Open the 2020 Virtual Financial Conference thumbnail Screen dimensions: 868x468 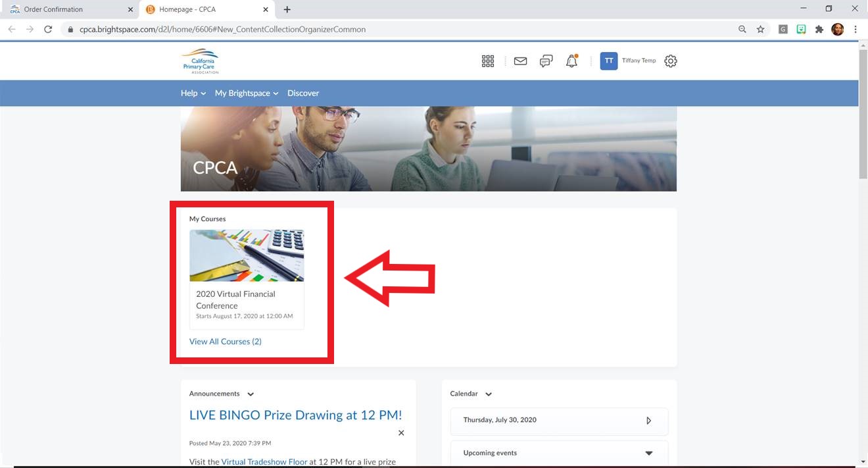click(247, 255)
